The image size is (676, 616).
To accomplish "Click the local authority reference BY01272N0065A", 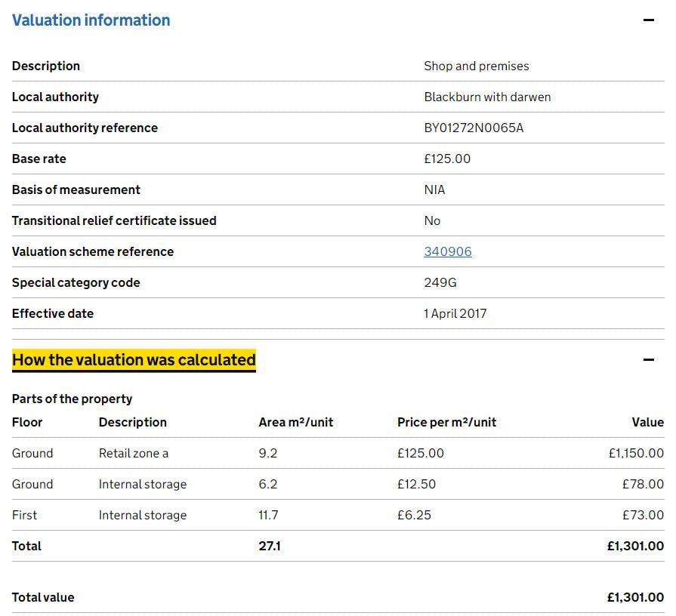I will 474,128.
